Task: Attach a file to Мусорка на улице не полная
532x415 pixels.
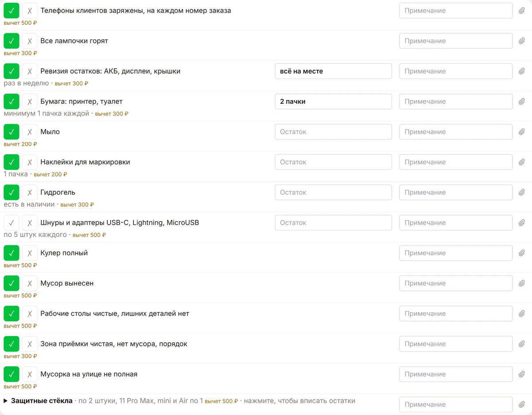Action: (522, 374)
